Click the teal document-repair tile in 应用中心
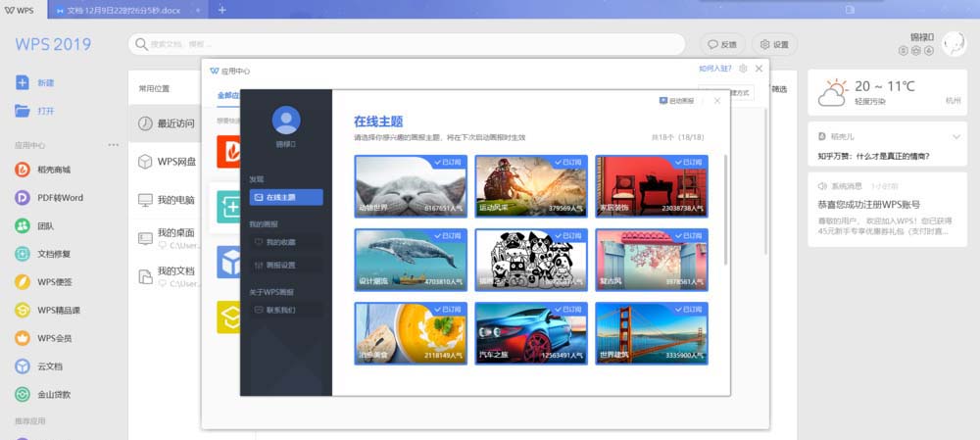The width and height of the screenshot is (980, 440). point(228,207)
